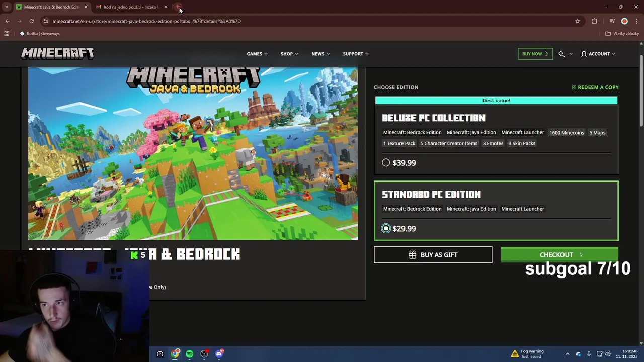Open the Všetky záložky bookmarks folder

coord(622,34)
